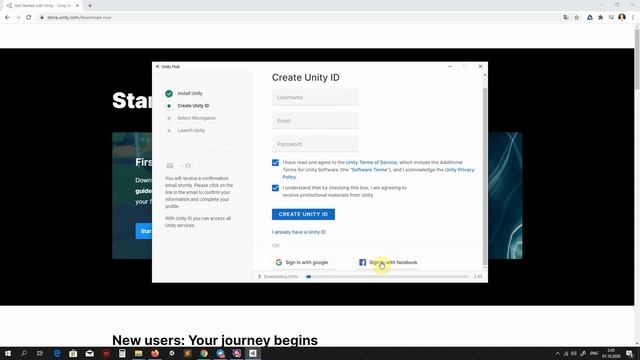Image resolution: width=640 pixels, height=360 pixels.
Task: Click the CREATE UNITY ID button
Action: 303,214
